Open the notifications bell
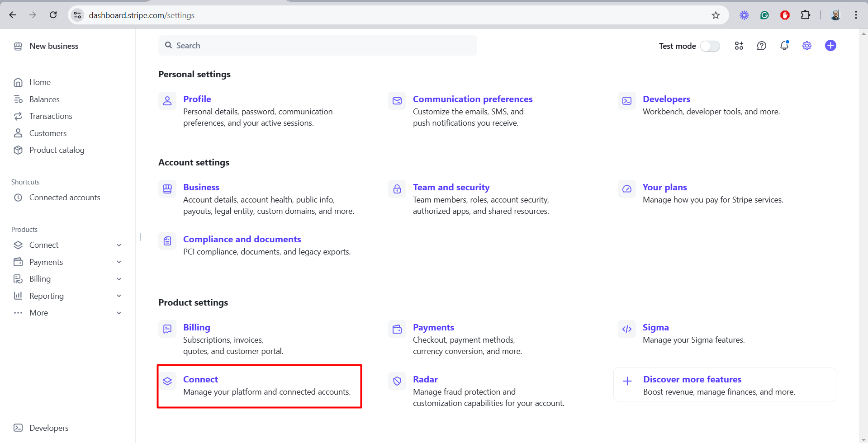This screenshot has width=868, height=443. [784, 46]
